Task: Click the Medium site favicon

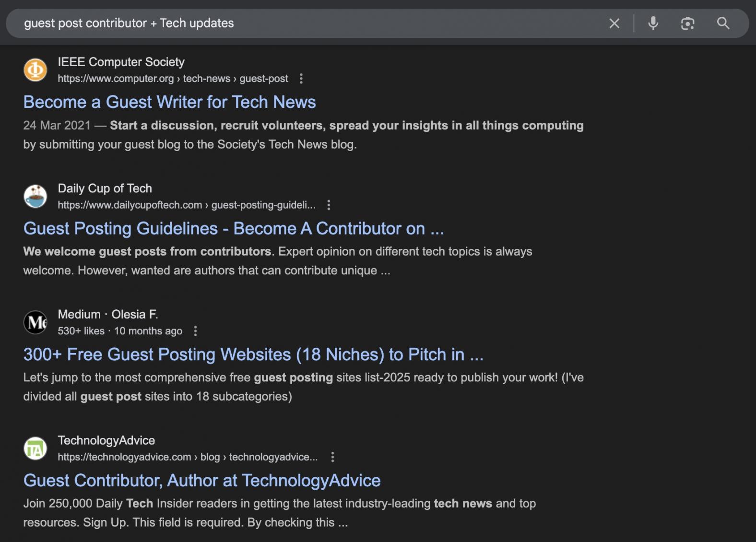Action: pos(35,322)
